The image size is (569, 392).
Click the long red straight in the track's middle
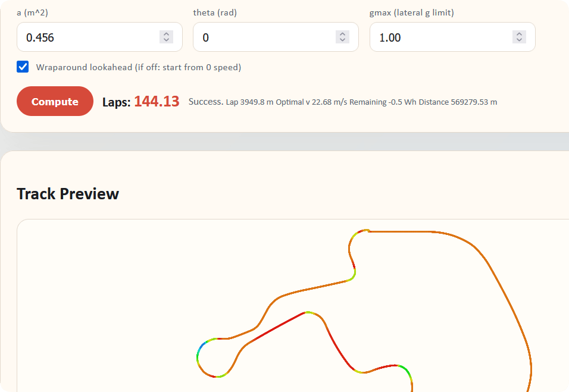click(277, 326)
